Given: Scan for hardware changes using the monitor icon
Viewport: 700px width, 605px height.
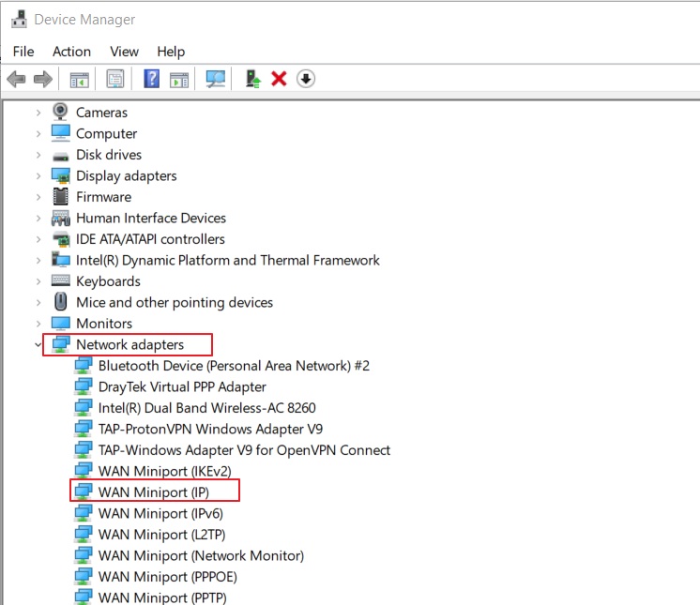Looking at the screenshot, I should (x=216, y=79).
